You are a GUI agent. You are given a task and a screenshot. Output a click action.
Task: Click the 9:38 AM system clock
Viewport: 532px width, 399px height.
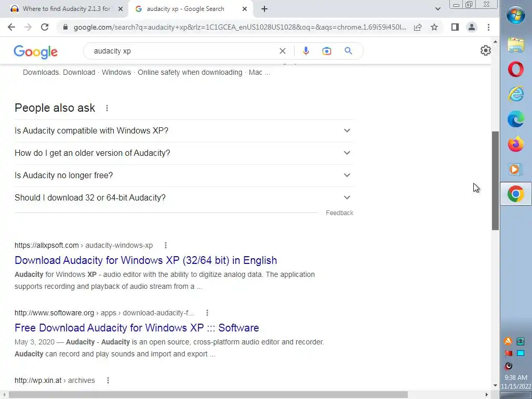click(516, 377)
